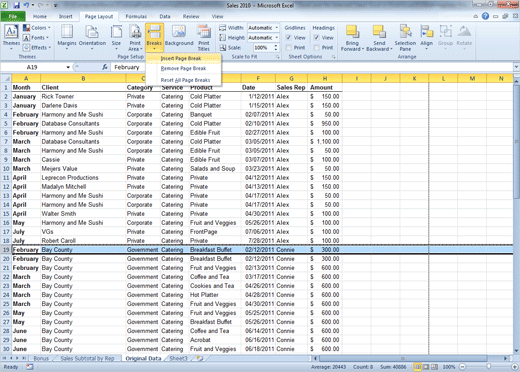
Task: Select Remove Page Break menu item
Action: [x=184, y=68]
